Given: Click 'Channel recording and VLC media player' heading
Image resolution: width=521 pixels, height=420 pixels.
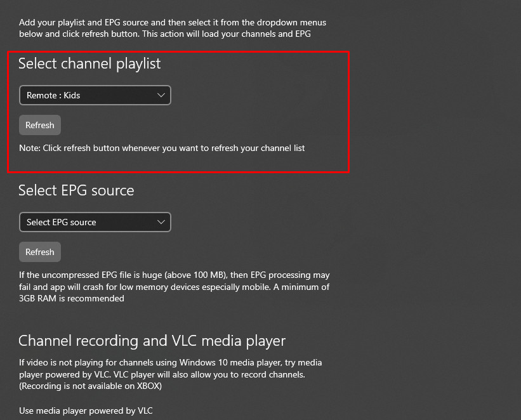Looking at the screenshot, I should click(x=152, y=341).
